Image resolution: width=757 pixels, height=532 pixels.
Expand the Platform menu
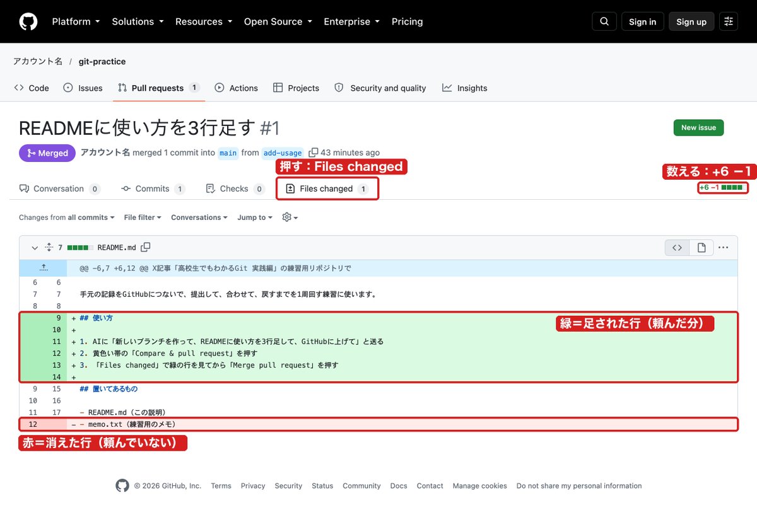pyautogui.click(x=76, y=21)
